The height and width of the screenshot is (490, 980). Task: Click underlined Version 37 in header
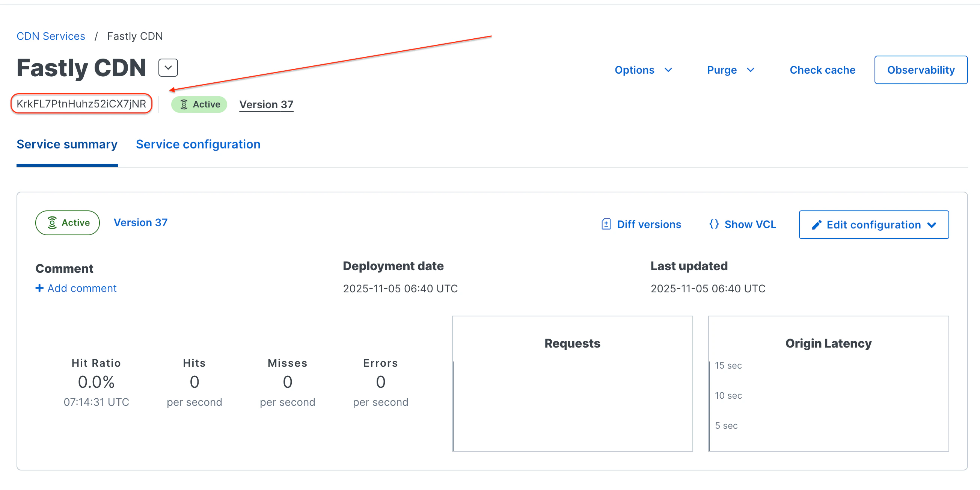[266, 104]
